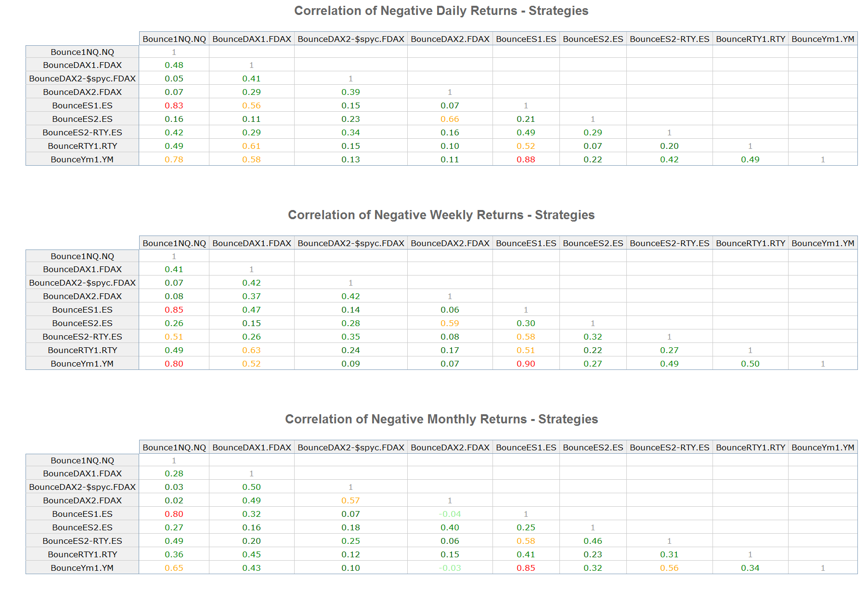Select BounceRTY1.RTY row label in Weekly table
The image size is (868, 591).
82,350
